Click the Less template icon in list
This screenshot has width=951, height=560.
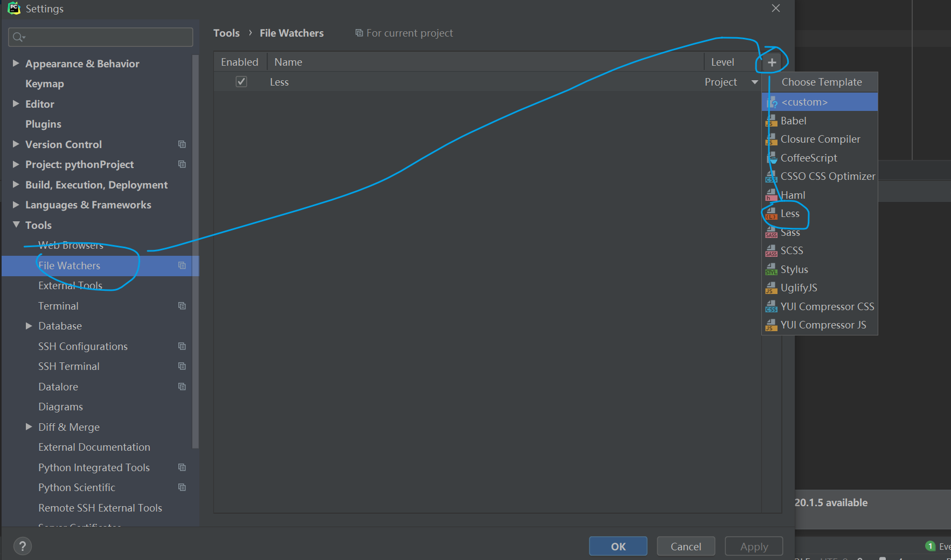(x=772, y=214)
